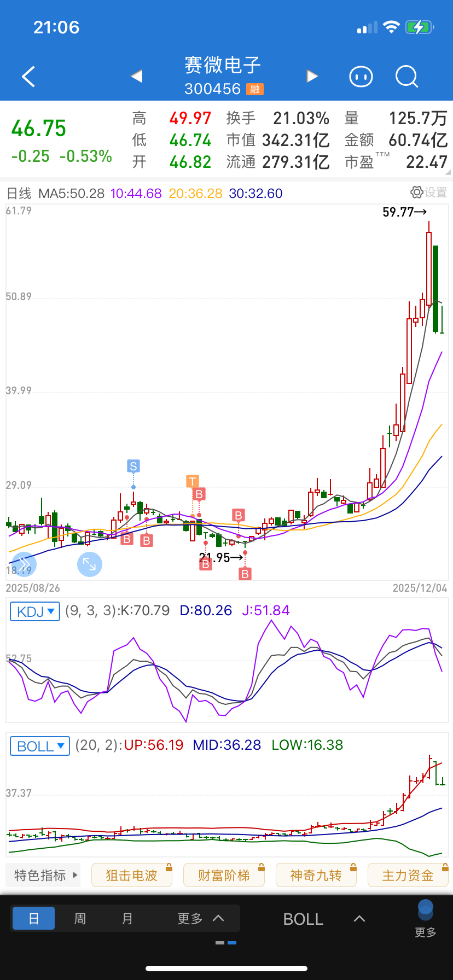Viewport: 453px width, 980px height.
Task: Tap high price 49.97
Action: tap(190, 118)
